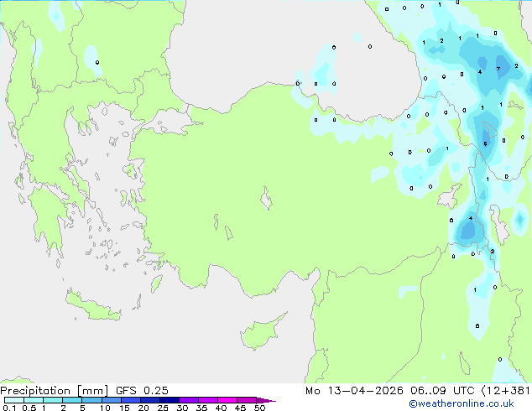
Task: Select the 2–5 mm legend color swatch
Action: click(x=72, y=400)
